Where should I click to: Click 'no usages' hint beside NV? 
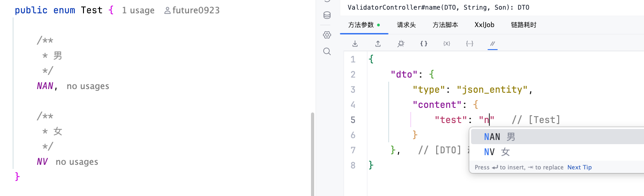77,162
